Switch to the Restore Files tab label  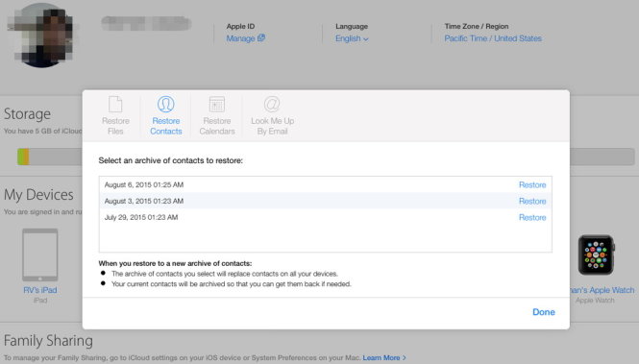[x=115, y=126]
